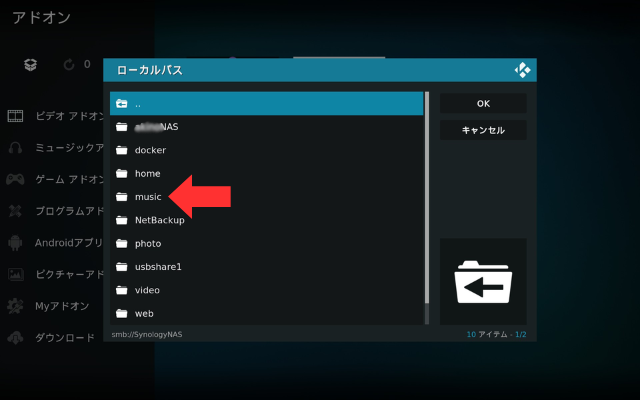Click the add-on box icon
The height and width of the screenshot is (400, 640).
point(31,64)
